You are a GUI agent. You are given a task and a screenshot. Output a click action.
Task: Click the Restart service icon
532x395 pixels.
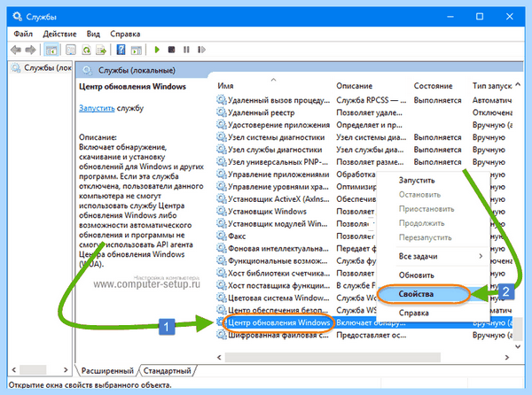201,50
